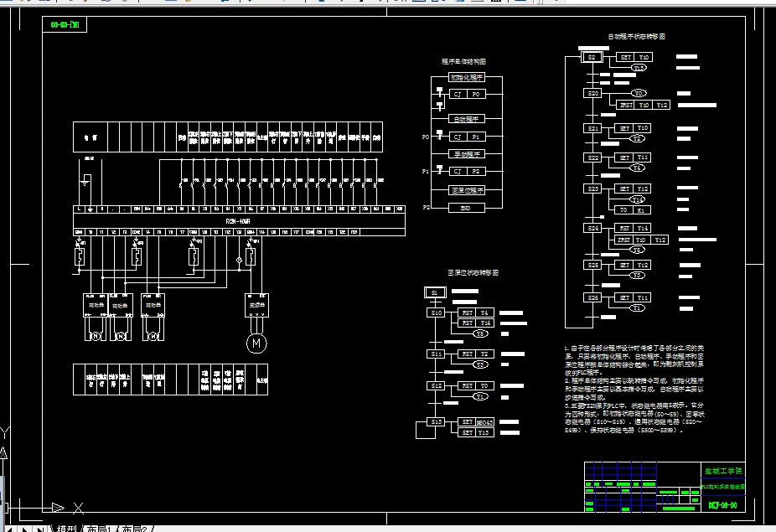Image resolution: width=776 pixels, height=532 pixels.
Task: Select the 自动程序 block
Action: (466, 119)
